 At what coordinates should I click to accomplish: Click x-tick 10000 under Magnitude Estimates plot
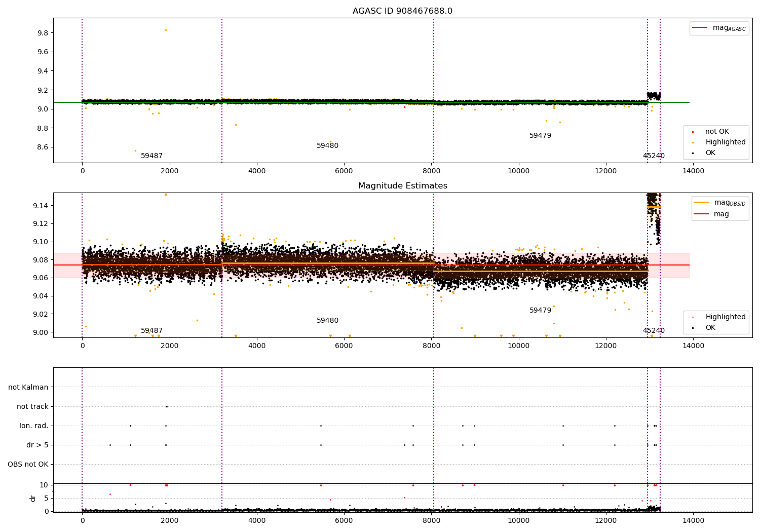(x=519, y=346)
